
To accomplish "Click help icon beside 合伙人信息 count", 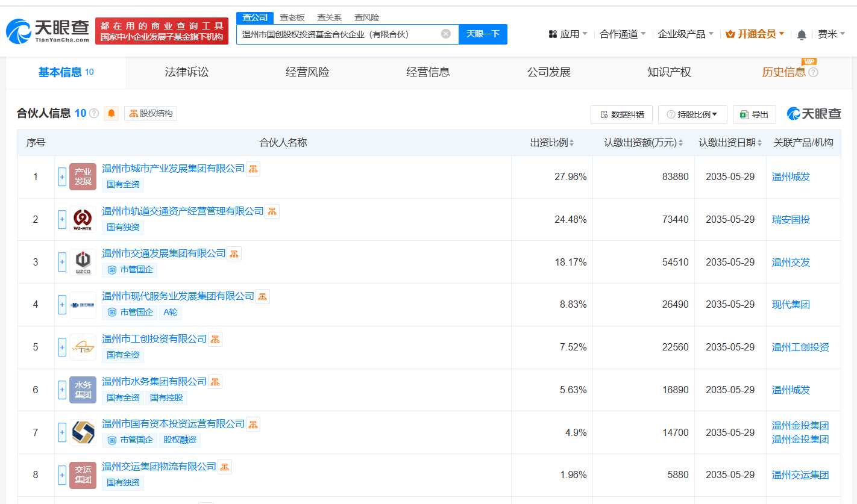I will click(x=94, y=113).
